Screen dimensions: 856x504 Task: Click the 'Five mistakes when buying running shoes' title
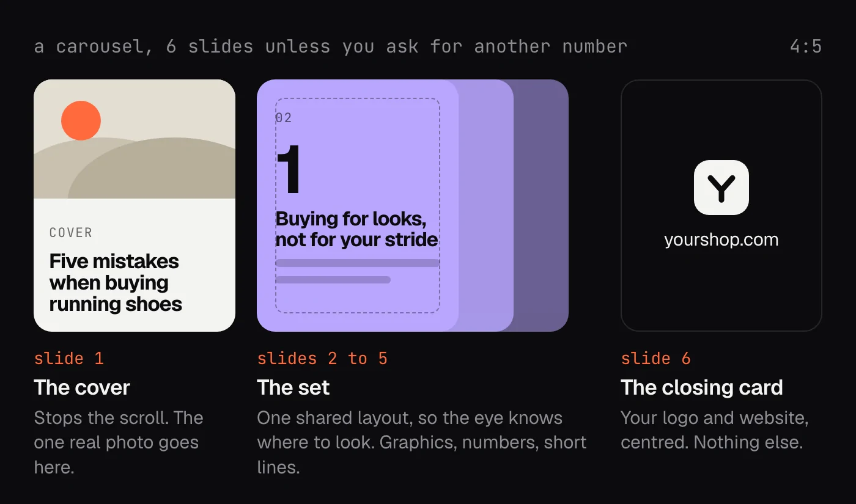[x=116, y=282]
